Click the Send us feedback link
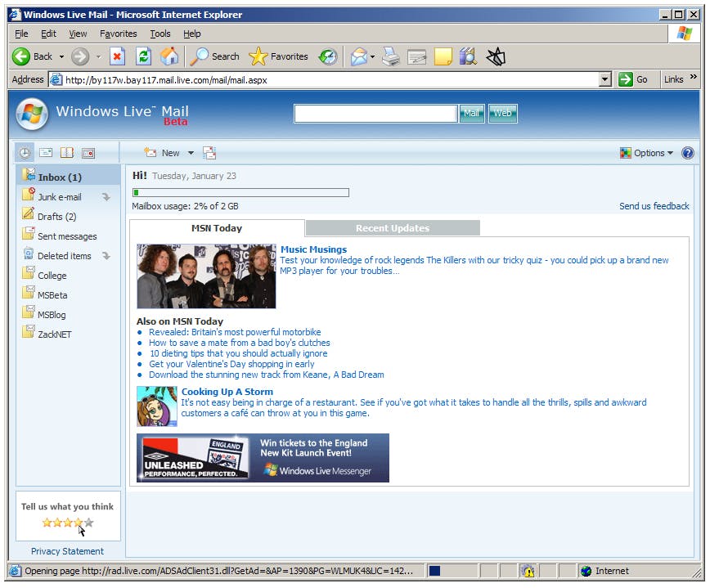Screen dimensions: 710x588 (x=654, y=206)
